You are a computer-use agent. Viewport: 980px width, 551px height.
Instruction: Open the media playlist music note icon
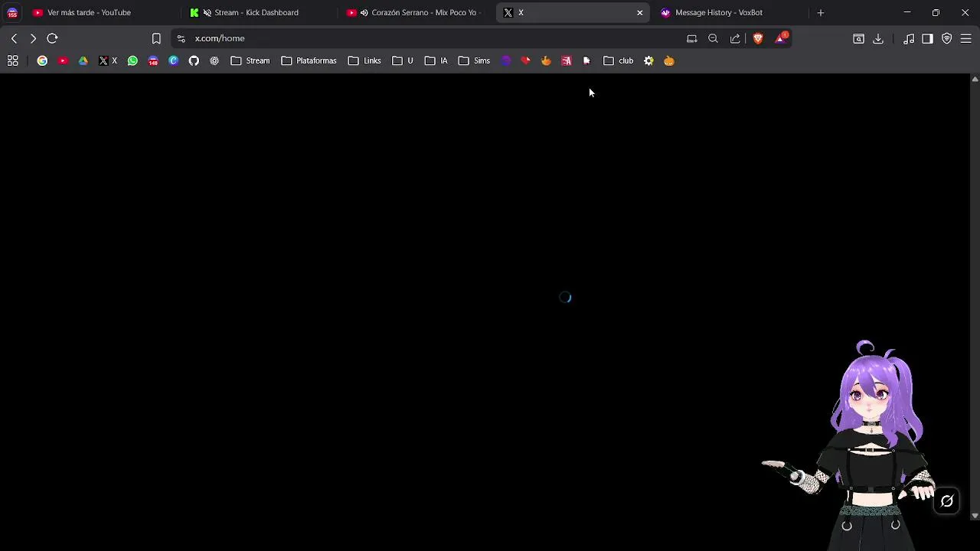[909, 38]
